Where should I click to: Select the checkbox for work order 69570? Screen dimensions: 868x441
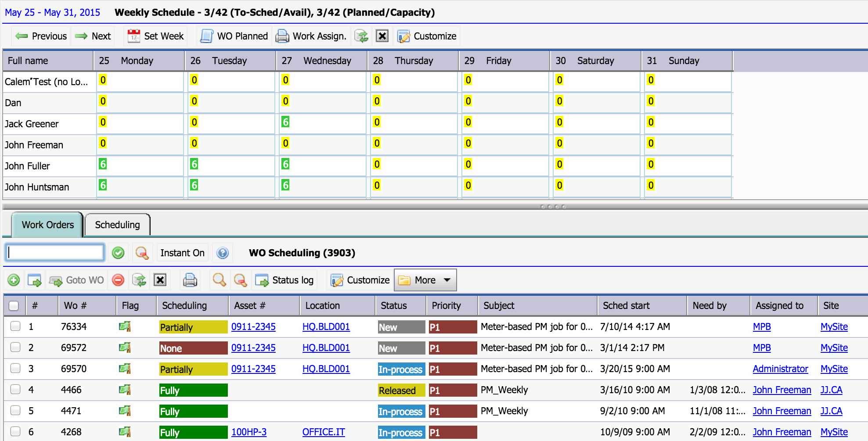click(15, 368)
